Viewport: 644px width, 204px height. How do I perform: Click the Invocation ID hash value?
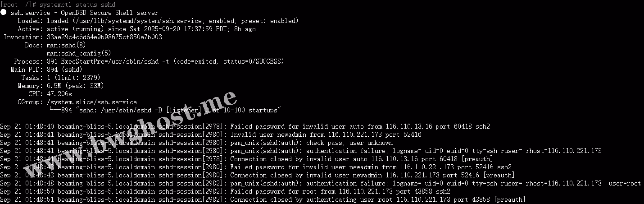coord(104,37)
